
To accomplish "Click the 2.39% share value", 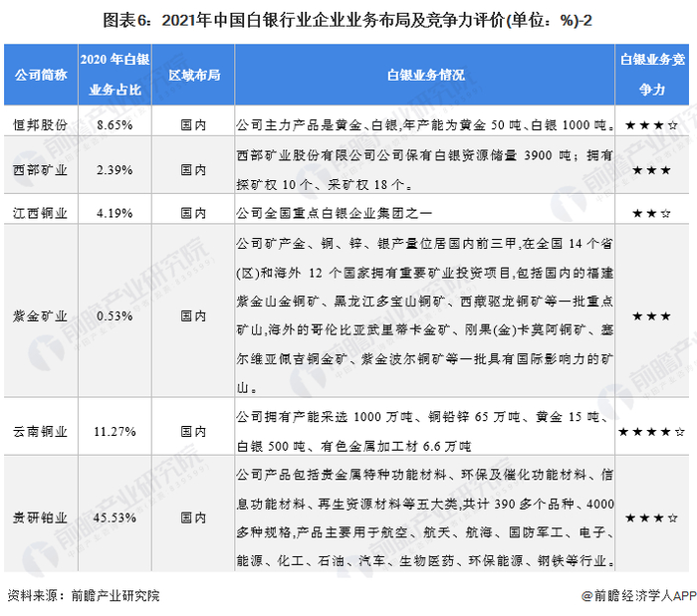I will coord(115,169).
